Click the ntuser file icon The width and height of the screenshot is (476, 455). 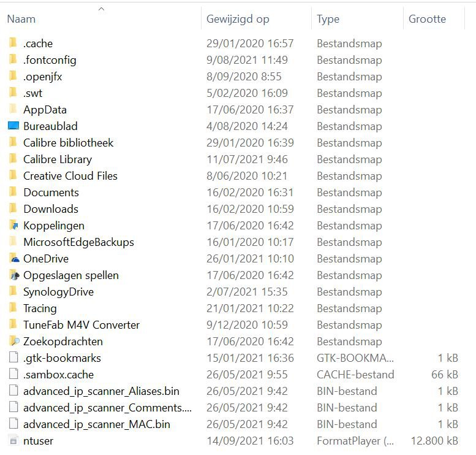pyautogui.click(x=13, y=440)
